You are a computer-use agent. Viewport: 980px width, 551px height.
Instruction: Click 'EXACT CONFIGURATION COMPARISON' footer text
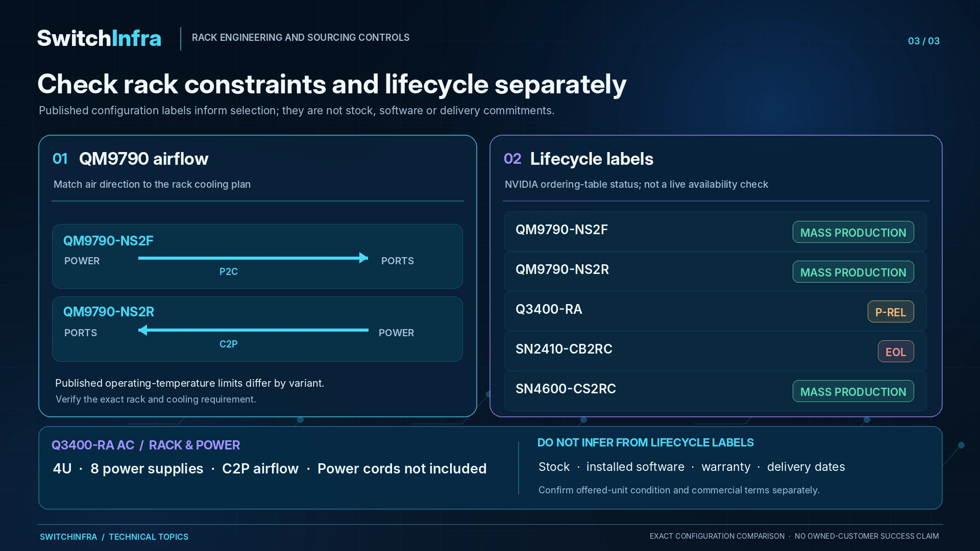[717, 536]
